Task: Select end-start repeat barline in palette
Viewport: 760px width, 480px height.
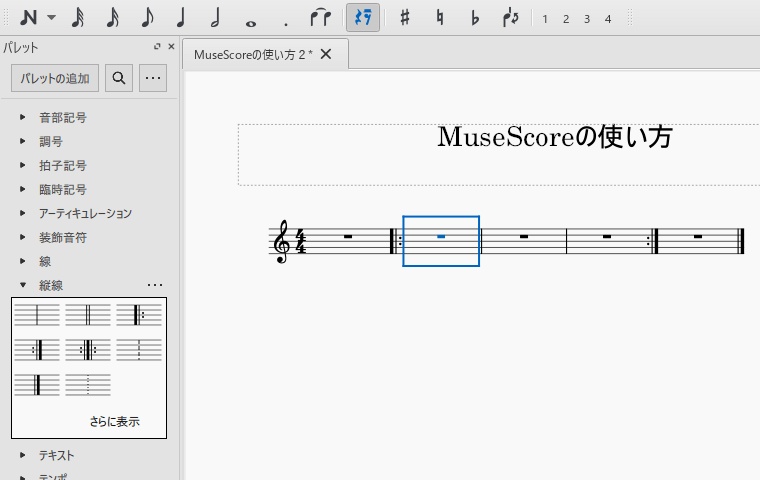Action: [88, 350]
